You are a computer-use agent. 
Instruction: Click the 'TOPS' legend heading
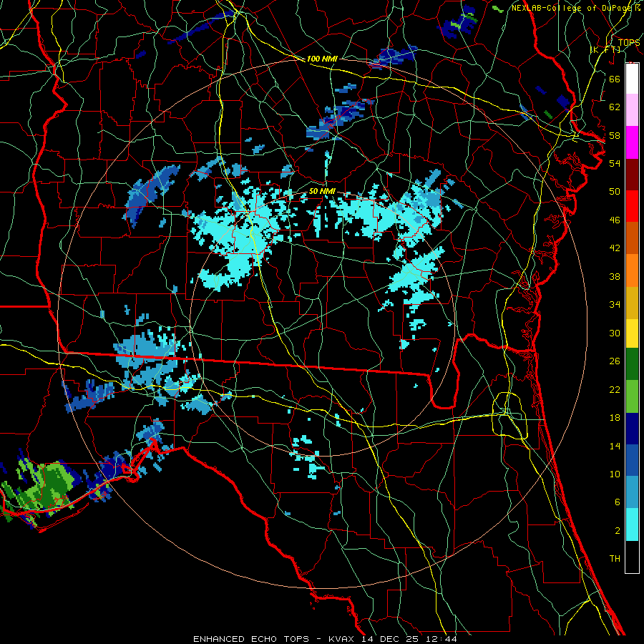pos(629,42)
